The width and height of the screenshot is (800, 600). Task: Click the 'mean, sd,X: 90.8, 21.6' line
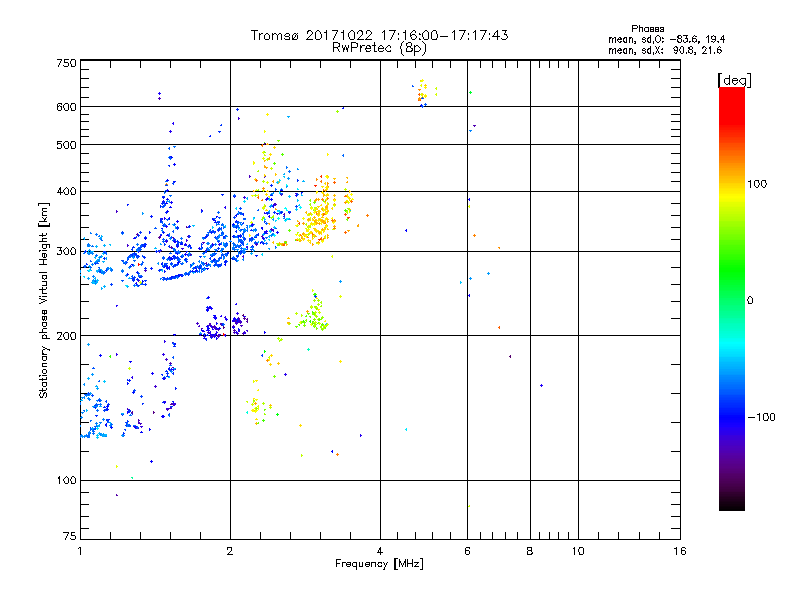[665, 50]
